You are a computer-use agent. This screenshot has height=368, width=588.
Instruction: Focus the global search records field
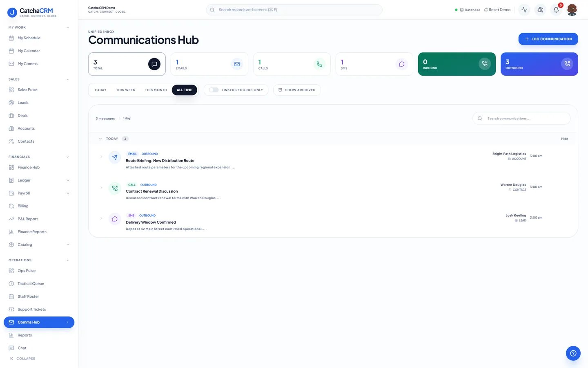pos(294,10)
